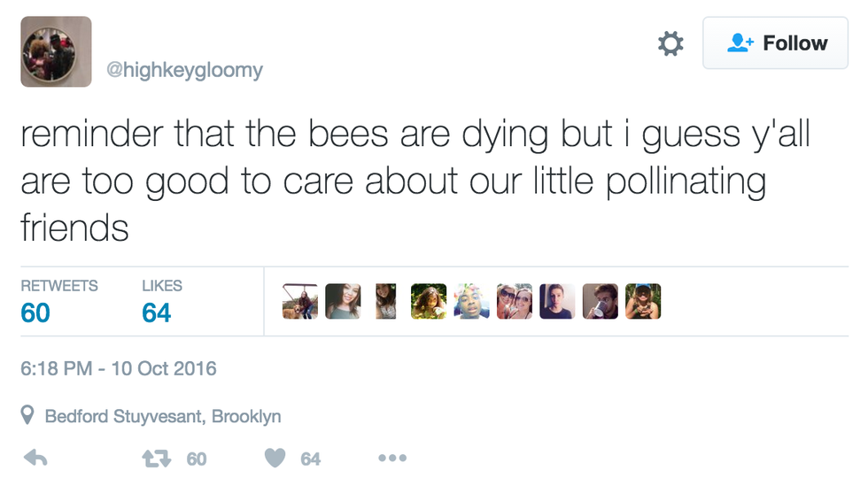Click the reply arrow icon
The width and height of the screenshot is (868, 486).
click(x=35, y=458)
